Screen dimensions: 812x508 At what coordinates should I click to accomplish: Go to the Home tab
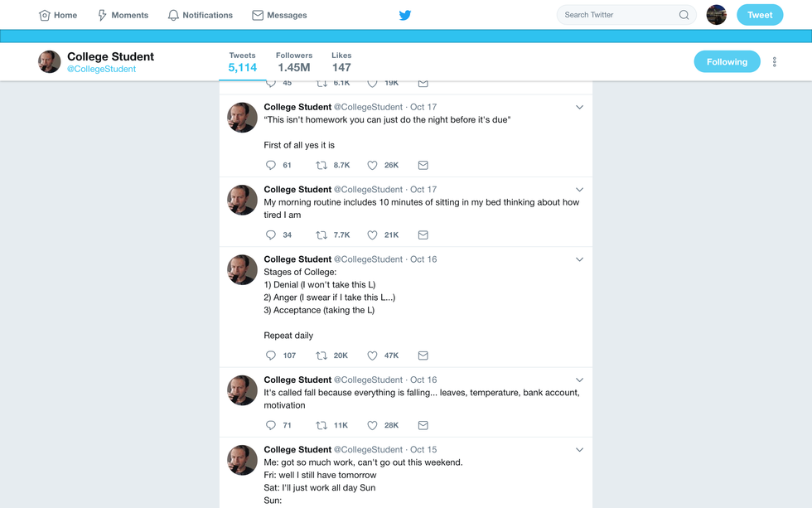click(58, 15)
